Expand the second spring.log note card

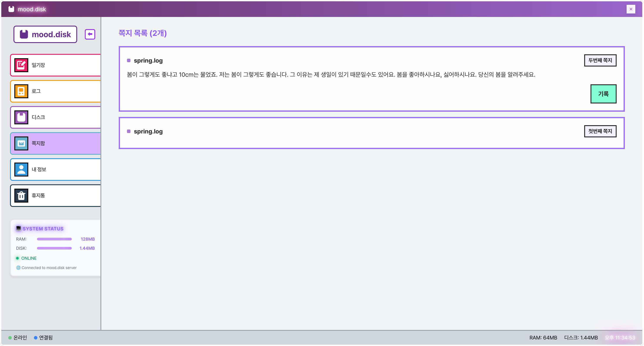point(372,133)
